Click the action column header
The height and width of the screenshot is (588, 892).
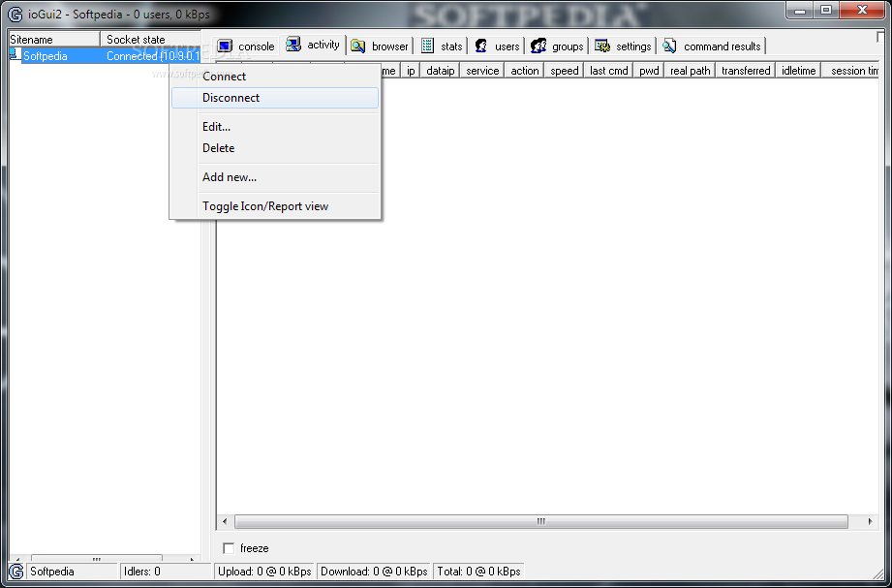(x=525, y=71)
